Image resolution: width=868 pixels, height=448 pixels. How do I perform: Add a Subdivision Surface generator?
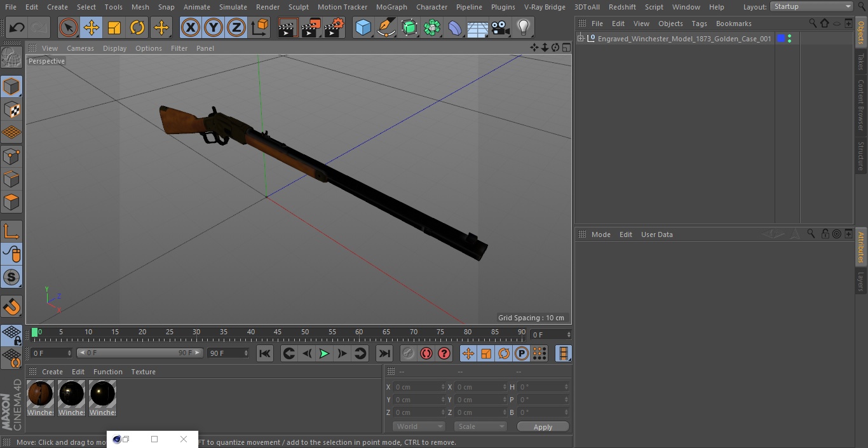pyautogui.click(x=409, y=27)
